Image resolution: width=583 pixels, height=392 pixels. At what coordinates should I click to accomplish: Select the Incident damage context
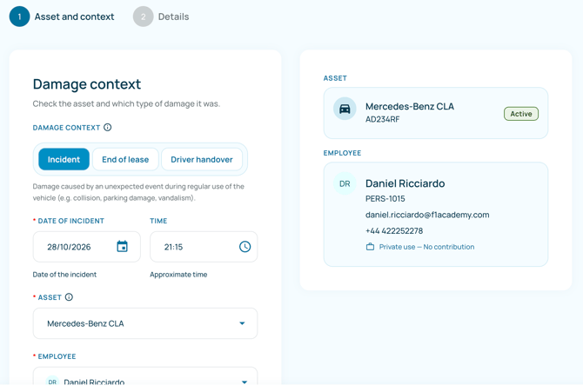click(64, 159)
